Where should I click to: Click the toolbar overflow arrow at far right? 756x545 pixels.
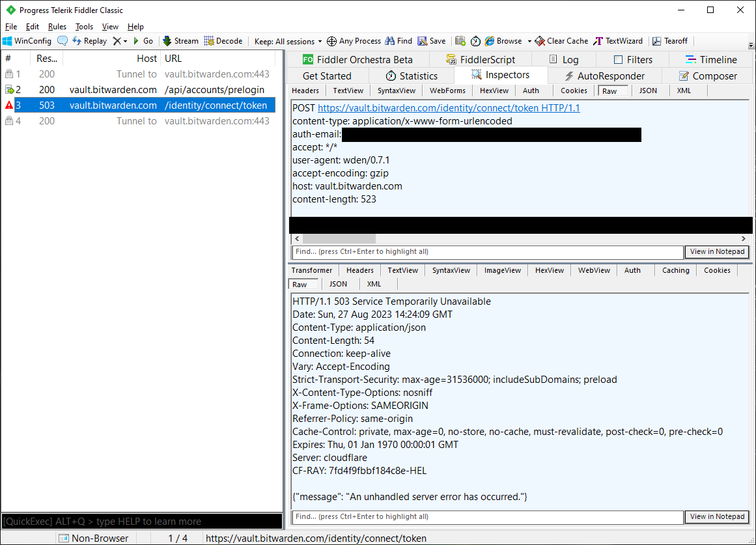751,45
